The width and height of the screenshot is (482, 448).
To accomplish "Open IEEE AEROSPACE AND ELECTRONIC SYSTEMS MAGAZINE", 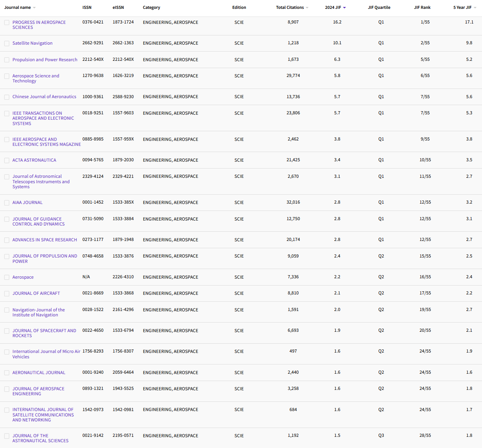I will pyautogui.click(x=46, y=142).
